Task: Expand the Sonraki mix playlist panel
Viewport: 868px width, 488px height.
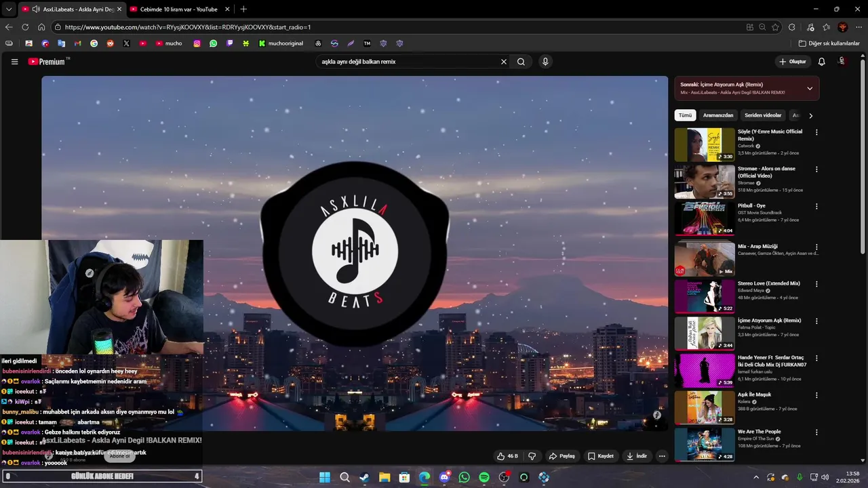Action: [809, 88]
